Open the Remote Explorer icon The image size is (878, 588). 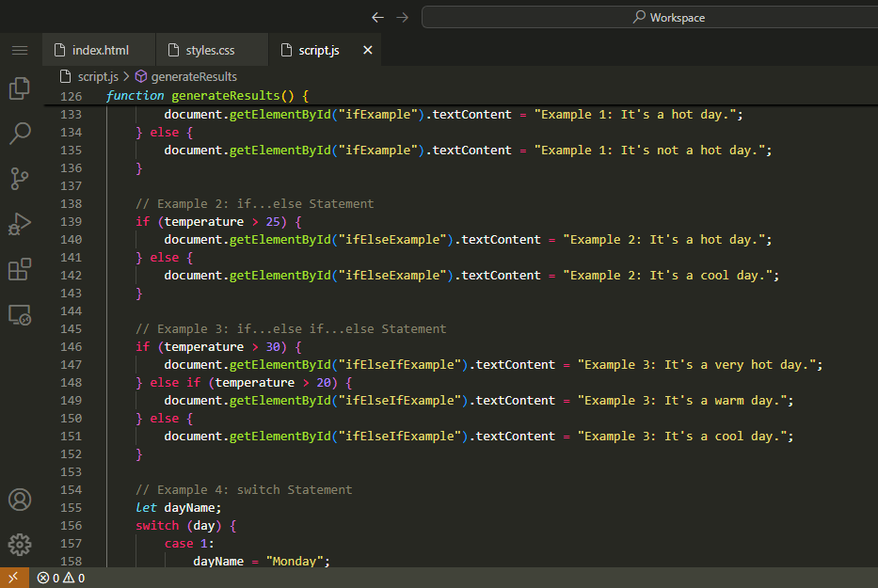pyautogui.click(x=20, y=315)
